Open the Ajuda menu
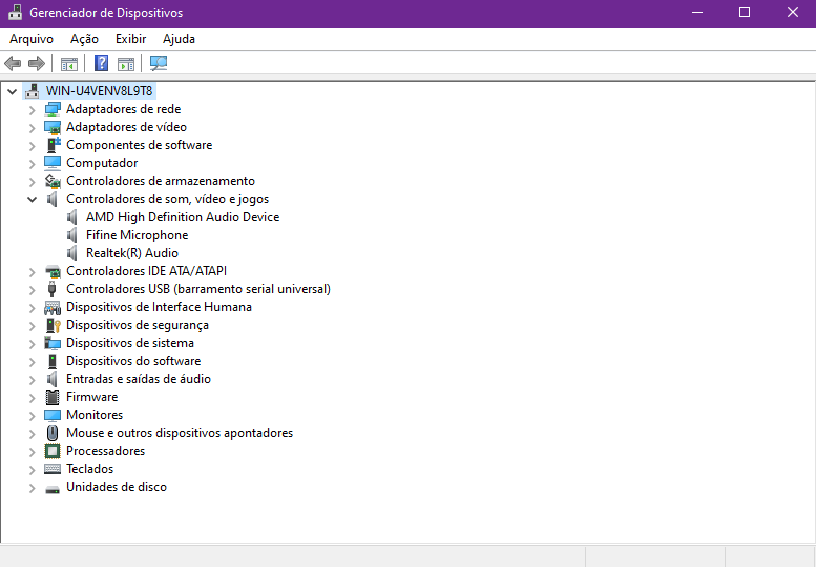Viewport: 819px width, 567px height. [x=179, y=39]
